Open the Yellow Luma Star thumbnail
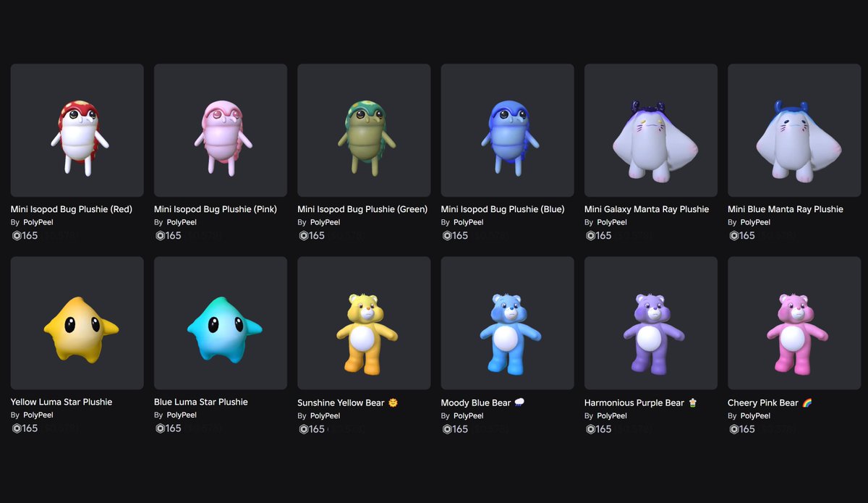 (77, 323)
